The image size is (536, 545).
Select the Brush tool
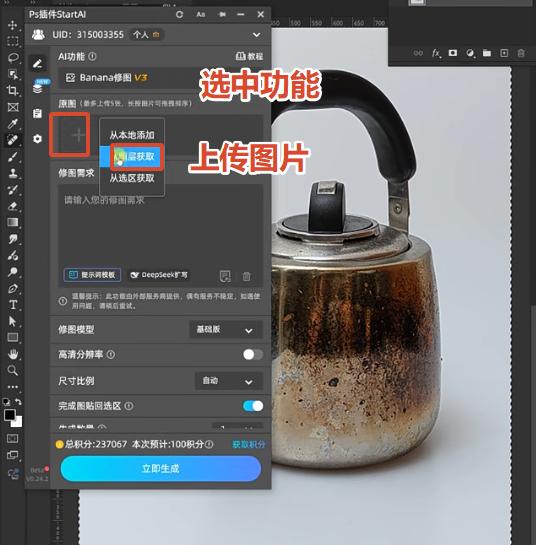tap(13, 156)
